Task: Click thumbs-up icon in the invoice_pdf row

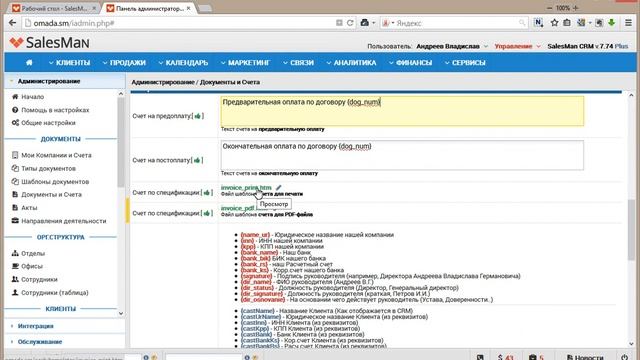Action: point(207,213)
